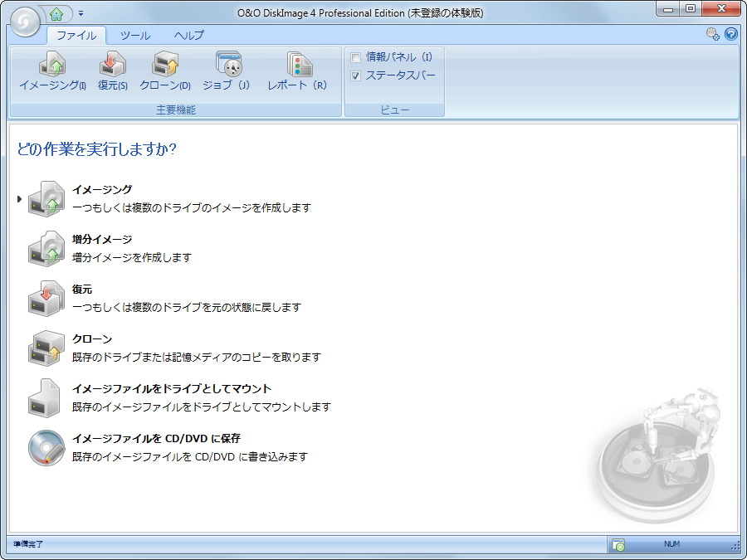The image size is (747, 560).
Task: Click the クローン(D) clone ribbon icon
Action: click(x=165, y=64)
